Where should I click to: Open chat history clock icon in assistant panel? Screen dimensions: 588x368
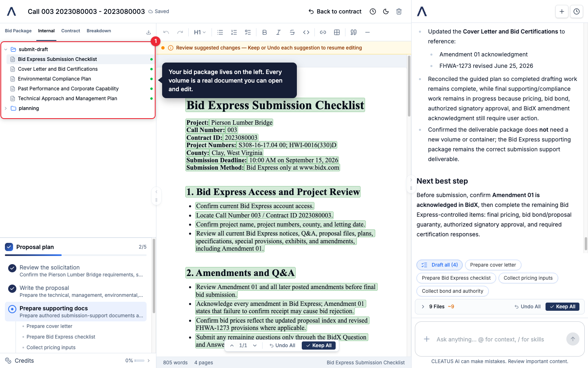577,11
